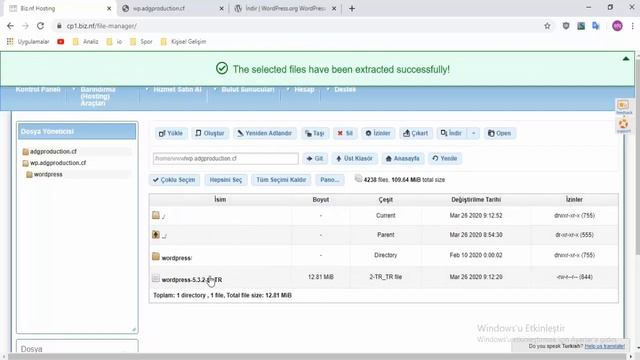Switch to İndir WordPress.org tab

pos(285,9)
